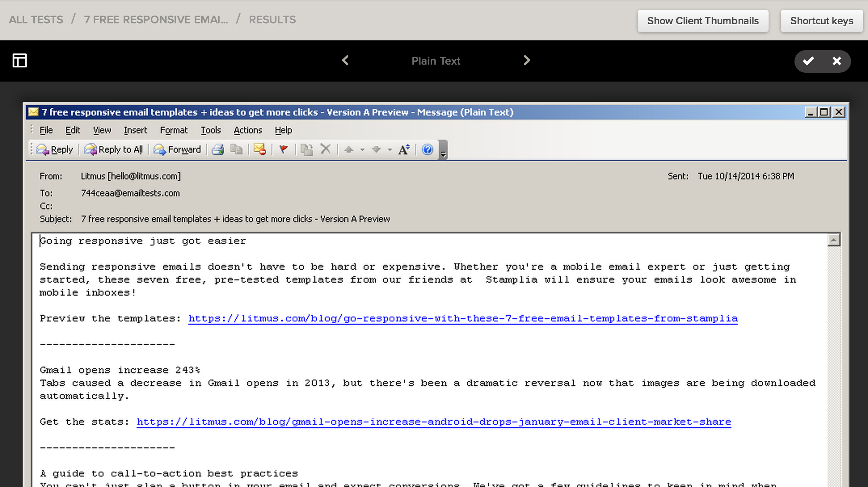Minimize the message window
Screen dimensions: 868x487
tap(811, 112)
